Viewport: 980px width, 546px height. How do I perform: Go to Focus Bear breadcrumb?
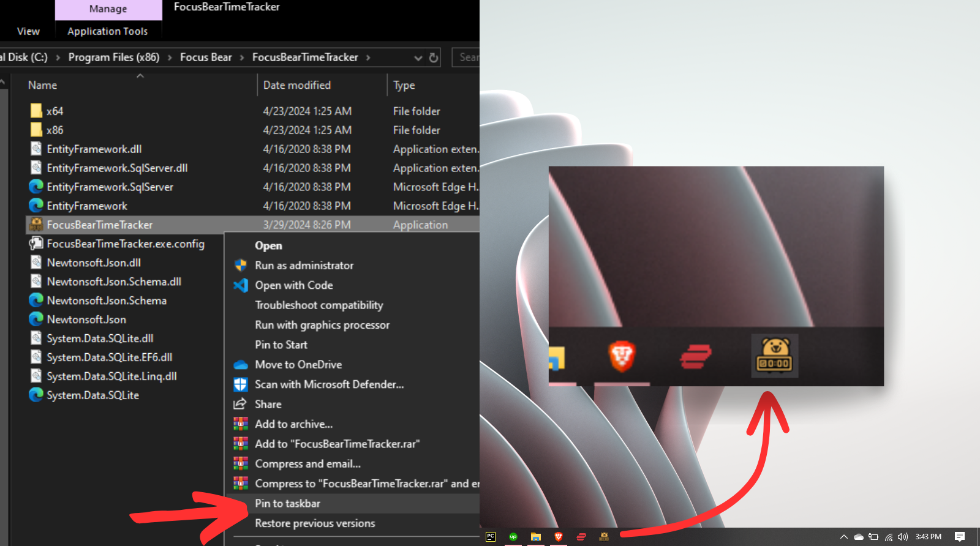pyautogui.click(x=206, y=57)
